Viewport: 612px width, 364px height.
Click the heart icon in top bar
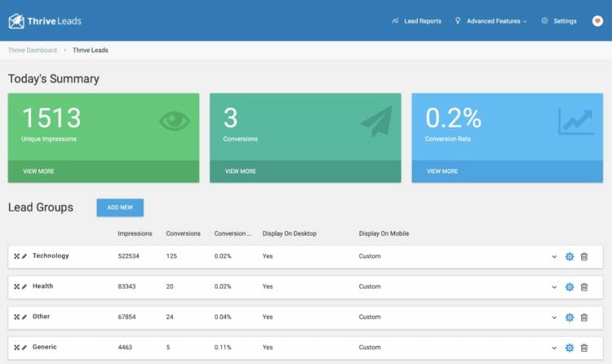coord(597,21)
